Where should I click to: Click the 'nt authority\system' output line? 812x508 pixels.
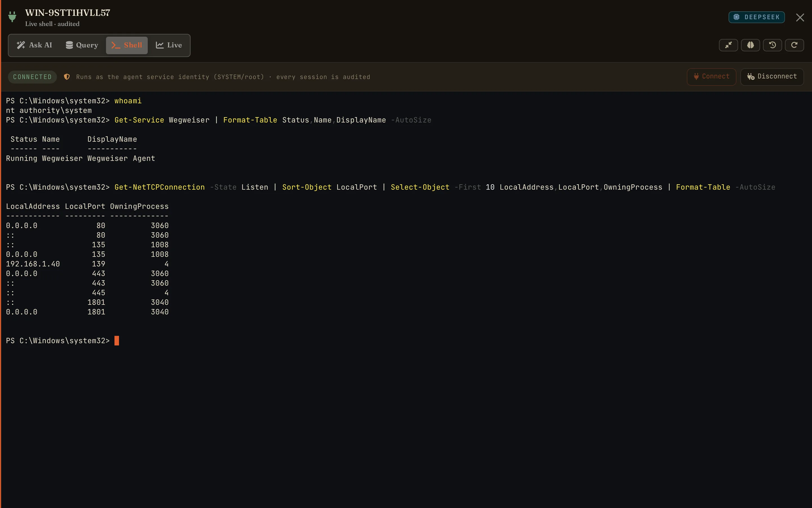coord(49,111)
